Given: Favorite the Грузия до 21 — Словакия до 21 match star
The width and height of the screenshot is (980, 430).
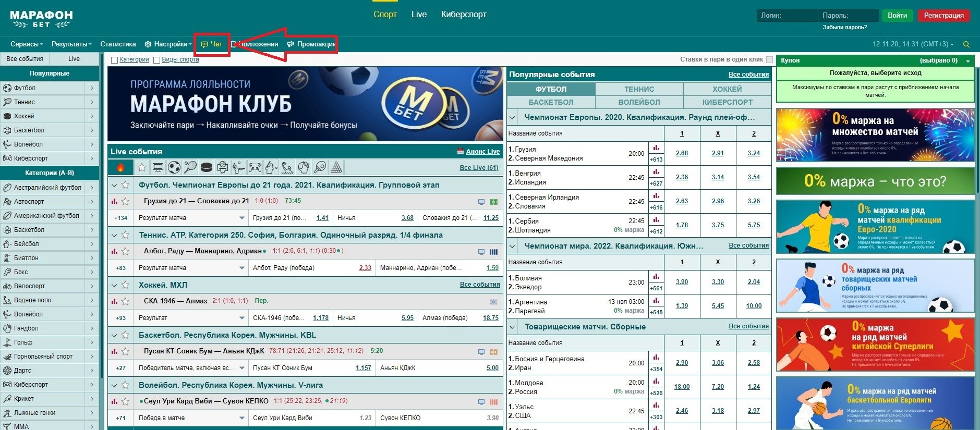Looking at the screenshot, I should (x=125, y=201).
